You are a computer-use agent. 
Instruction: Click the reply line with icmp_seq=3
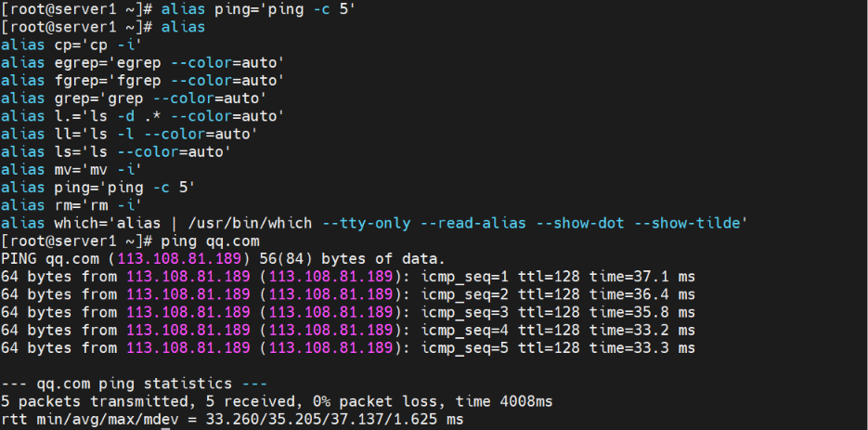tap(348, 312)
